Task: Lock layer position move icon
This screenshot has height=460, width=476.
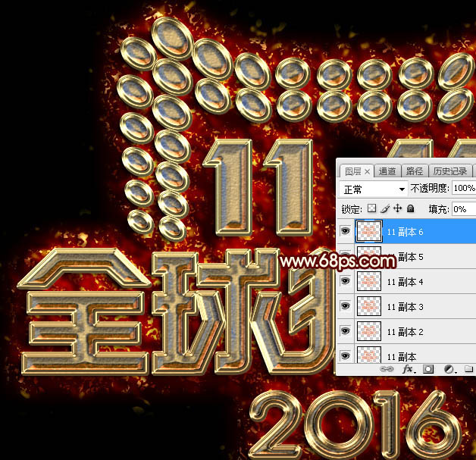Action: click(x=397, y=208)
